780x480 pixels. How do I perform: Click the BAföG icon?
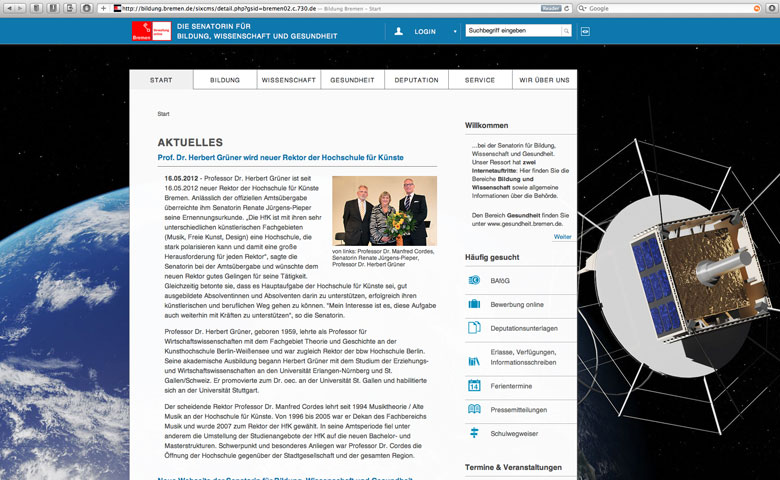474,281
